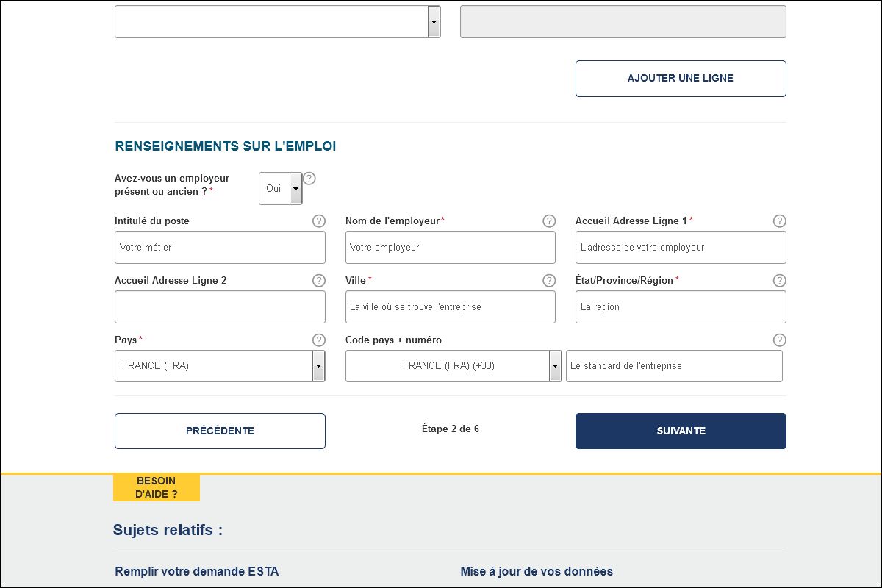Go to next step with SUIVANTE

681,431
